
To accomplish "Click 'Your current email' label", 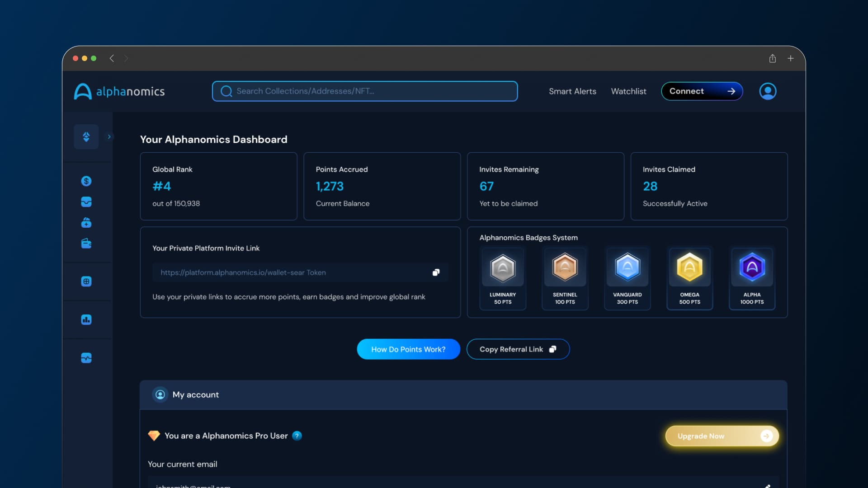I will 182,464.
